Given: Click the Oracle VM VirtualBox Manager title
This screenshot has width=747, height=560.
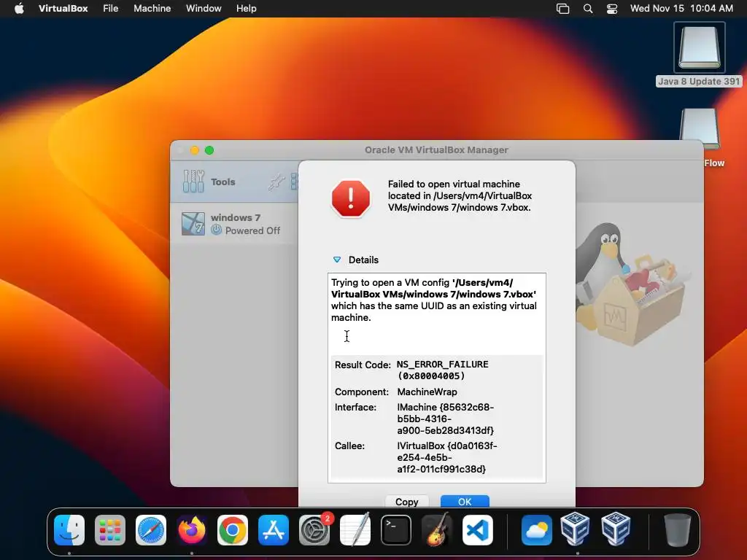Looking at the screenshot, I should [x=436, y=150].
